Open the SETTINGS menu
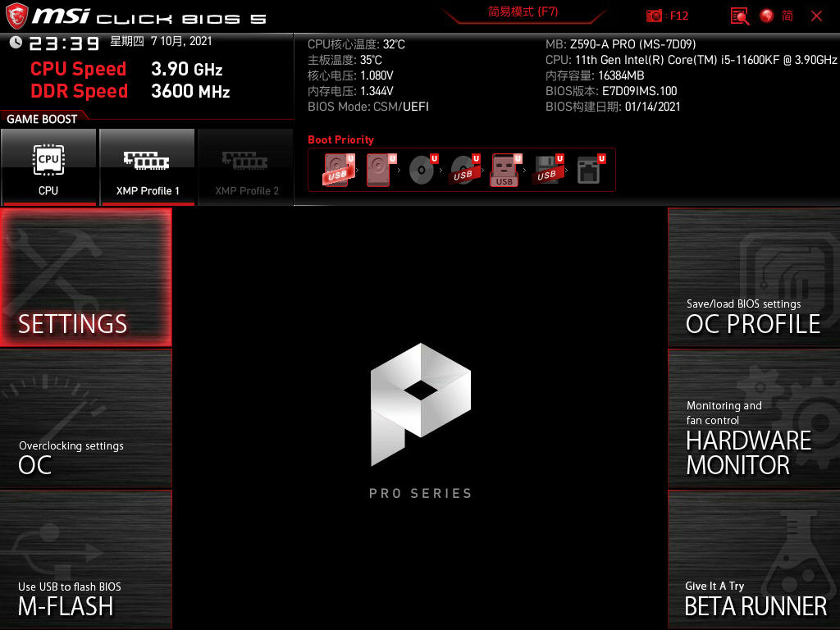 (85, 277)
